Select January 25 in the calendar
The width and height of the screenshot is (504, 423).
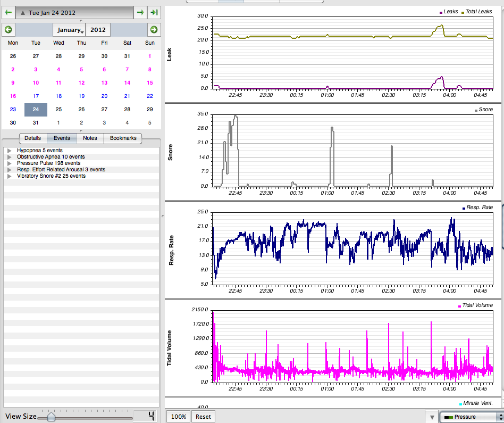click(58, 110)
